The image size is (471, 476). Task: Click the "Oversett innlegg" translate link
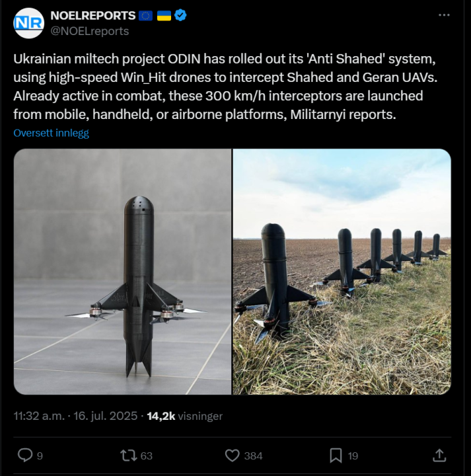click(51, 132)
